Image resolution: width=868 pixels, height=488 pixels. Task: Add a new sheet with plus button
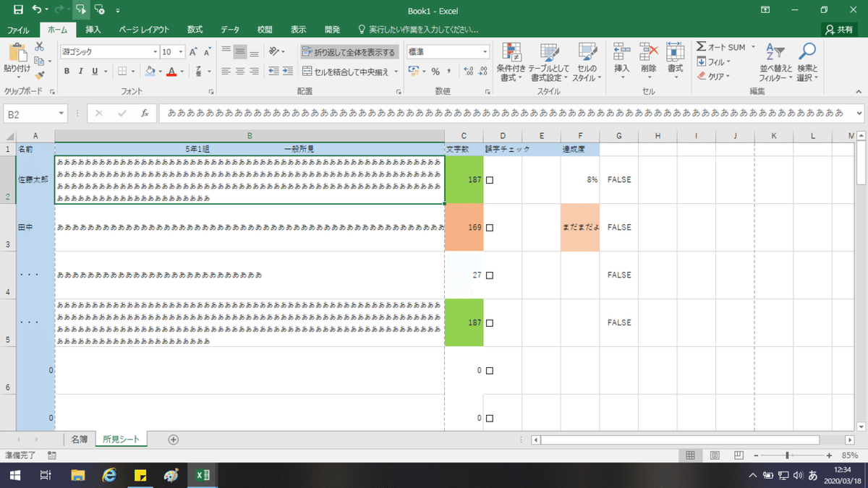[173, 439]
